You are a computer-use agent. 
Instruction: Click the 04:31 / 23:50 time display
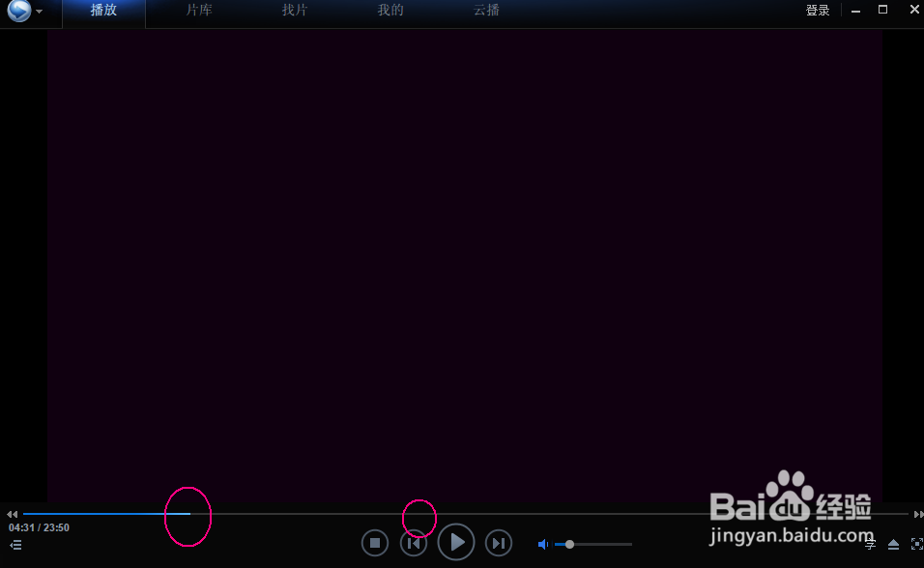tap(39, 527)
